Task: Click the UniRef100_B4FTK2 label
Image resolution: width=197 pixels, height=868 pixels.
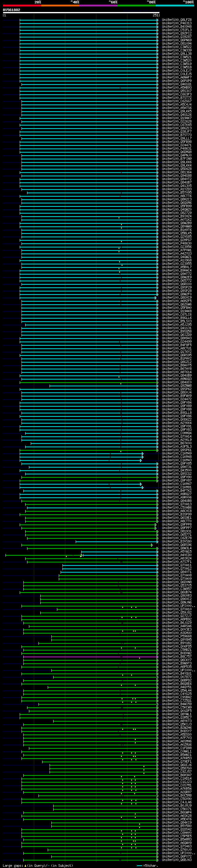Action: [177, 491]
